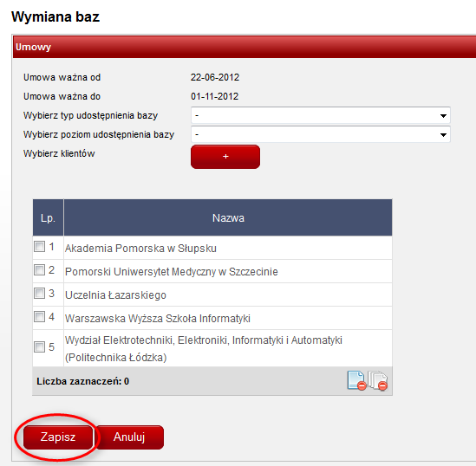Click the date value 01-11-2012

tap(215, 96)
